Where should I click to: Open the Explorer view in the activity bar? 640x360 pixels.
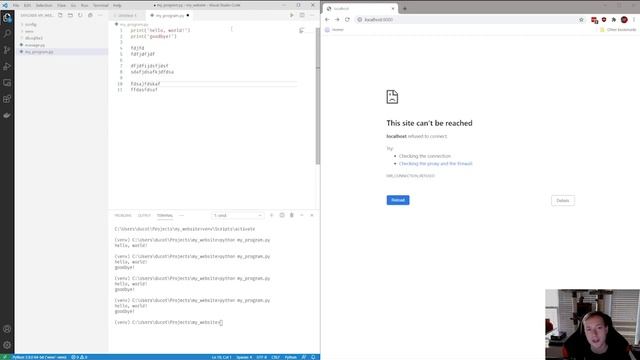(x=7, y=18)
